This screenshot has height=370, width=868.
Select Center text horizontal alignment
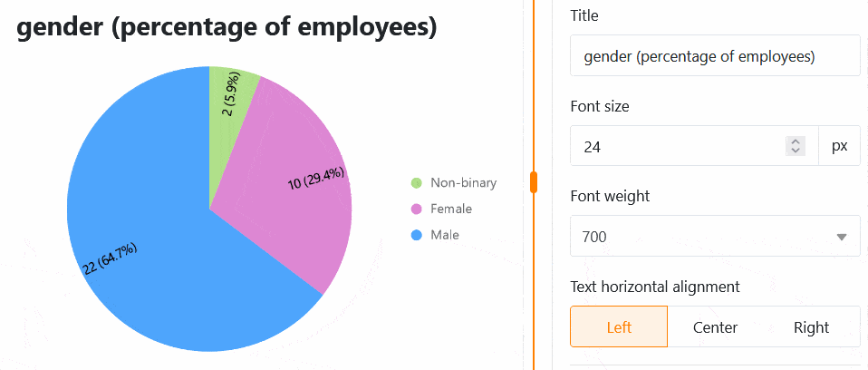coord(715,327)
